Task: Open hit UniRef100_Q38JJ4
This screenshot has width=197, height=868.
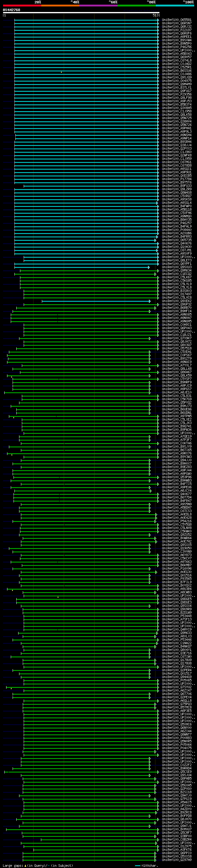Action: coord(177,145)
